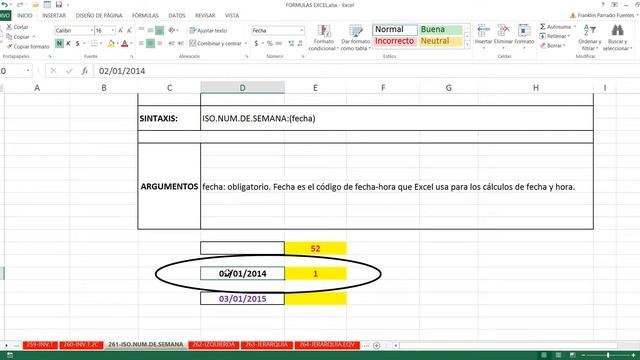Increase font size with the large A button

120,31
